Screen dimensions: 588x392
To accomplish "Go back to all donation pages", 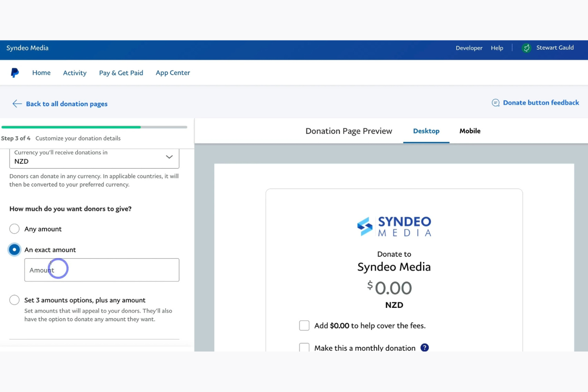I will point(67,104).
